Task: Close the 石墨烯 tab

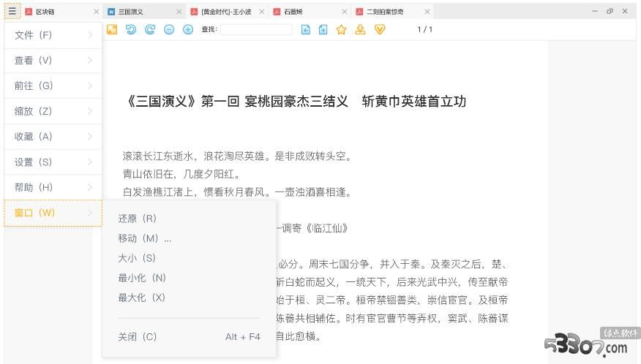Action: pyautogui.click(x=344, y=12)
